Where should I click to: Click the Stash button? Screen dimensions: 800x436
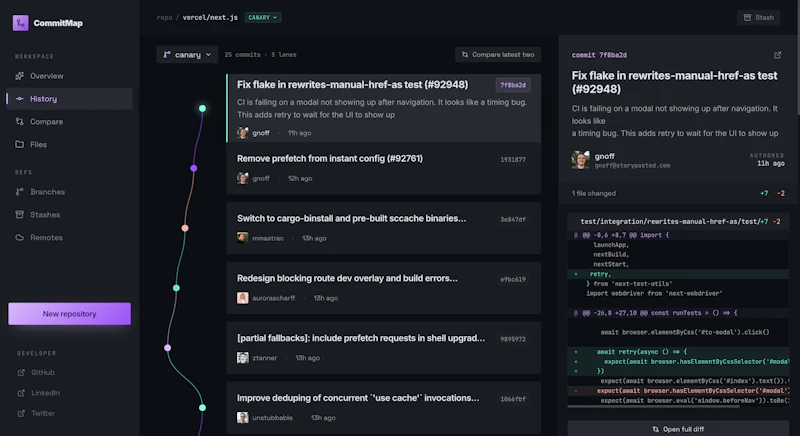coord(759,17)
